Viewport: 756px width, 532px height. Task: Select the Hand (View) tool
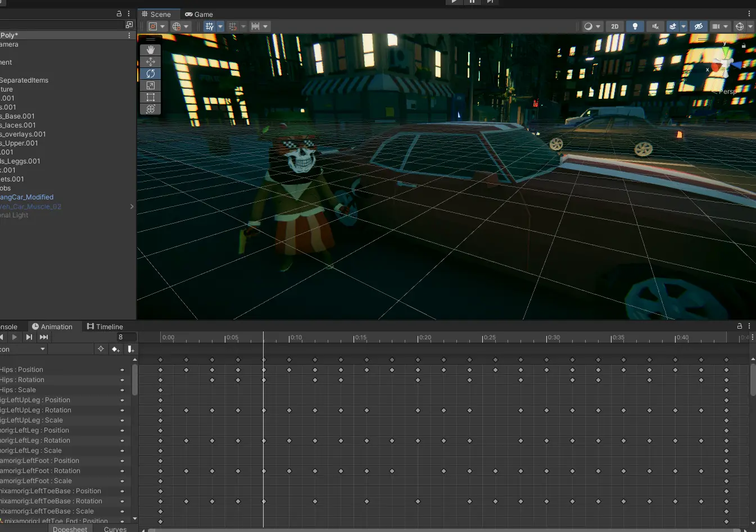click(150, 50)
